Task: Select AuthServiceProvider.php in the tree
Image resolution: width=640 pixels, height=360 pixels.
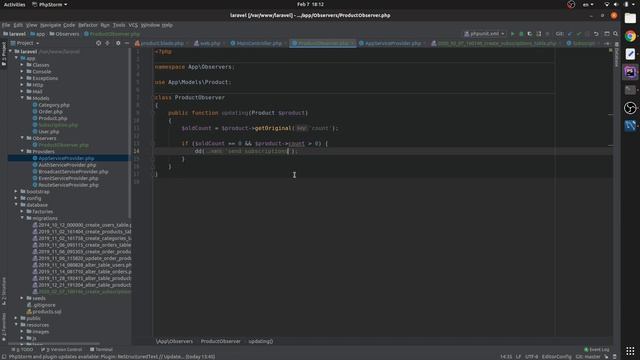Action: pos(67,165)
